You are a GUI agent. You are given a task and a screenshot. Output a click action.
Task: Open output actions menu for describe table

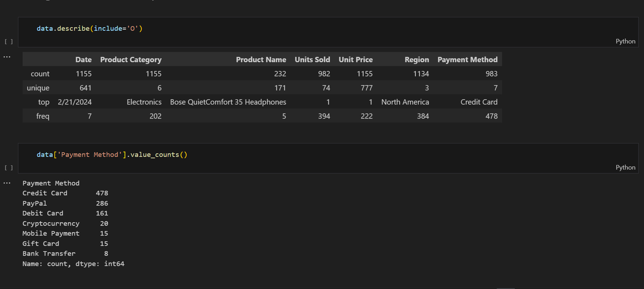point(7,57)
